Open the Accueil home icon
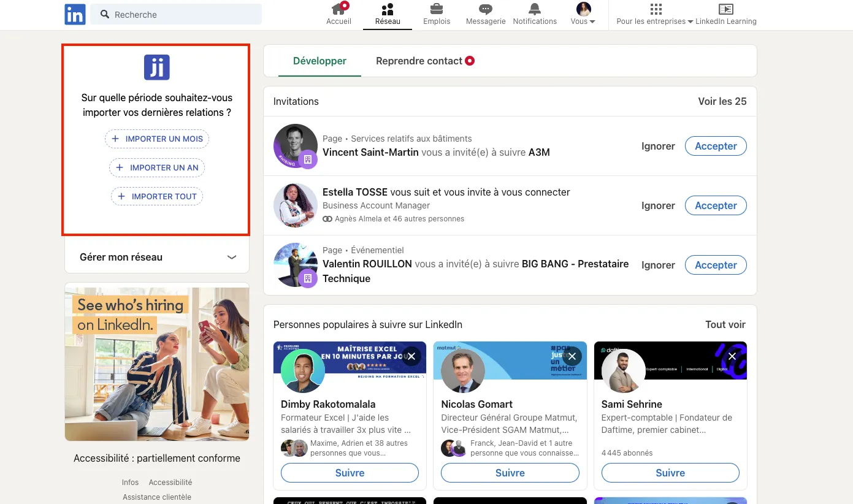Screen dimensions: 853x504 [x=339, y=10]
